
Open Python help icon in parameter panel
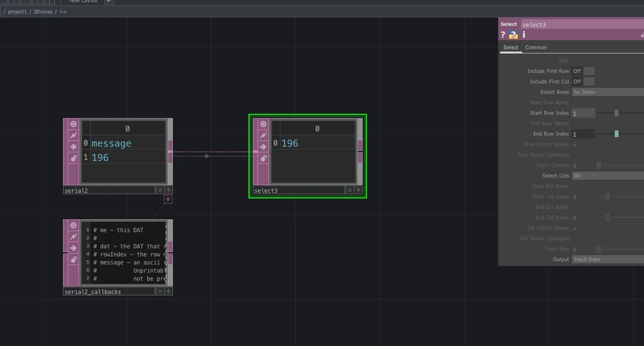pos(514,35)
